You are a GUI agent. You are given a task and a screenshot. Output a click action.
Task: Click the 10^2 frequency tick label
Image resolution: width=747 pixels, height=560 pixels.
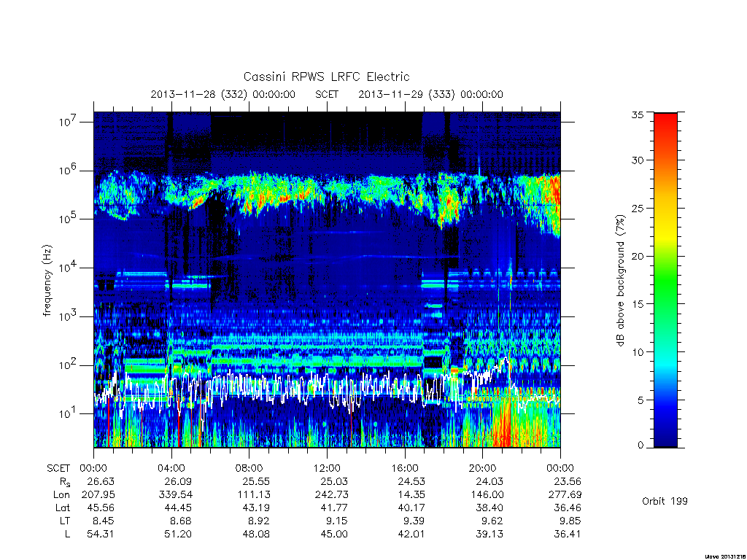pyautogui.click(x=66, y=365)
